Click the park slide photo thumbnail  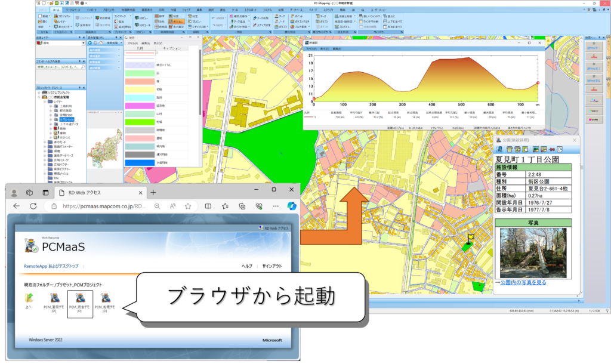pos(533,254)
